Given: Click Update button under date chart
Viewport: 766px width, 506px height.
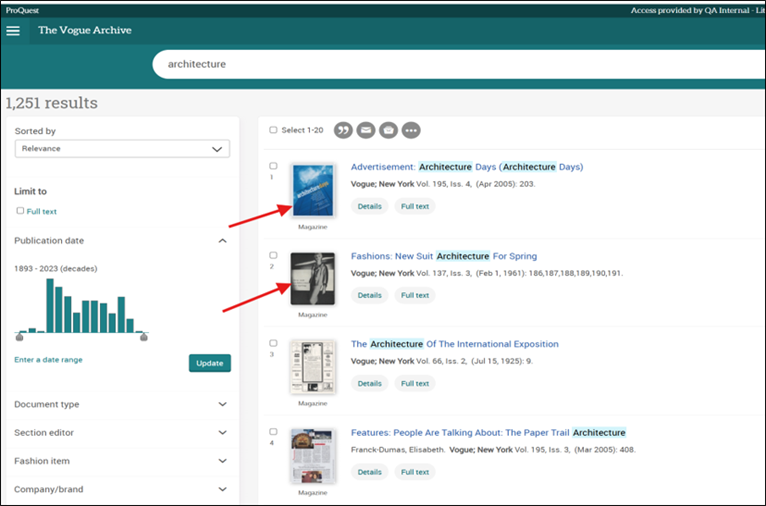Looking at the screenshot, I should 209,363.
